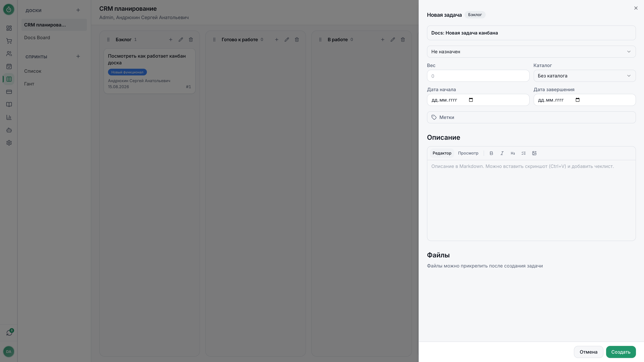Open the dashboard icon in left sidebar
This screenshot has width=644, height=362.
tap(9, 28)
